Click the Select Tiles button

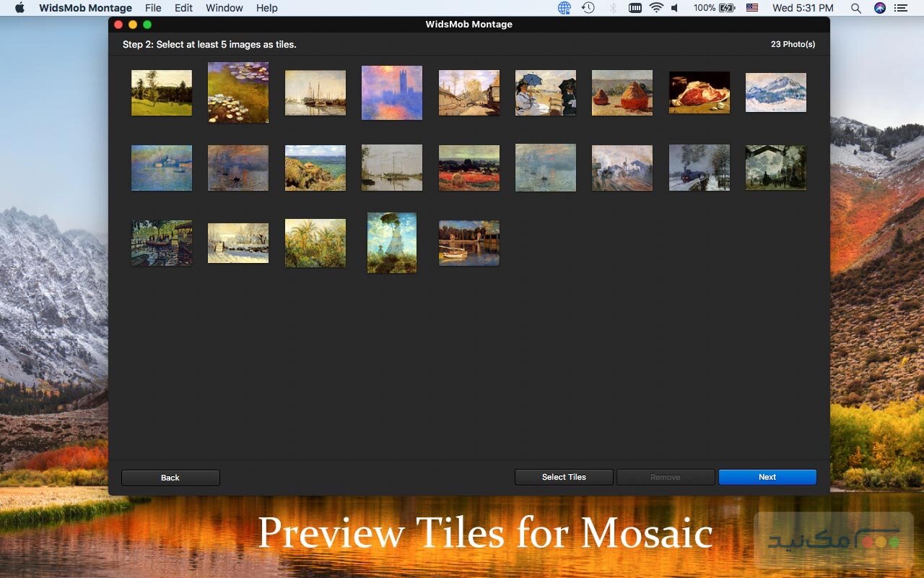pos(564,477)
